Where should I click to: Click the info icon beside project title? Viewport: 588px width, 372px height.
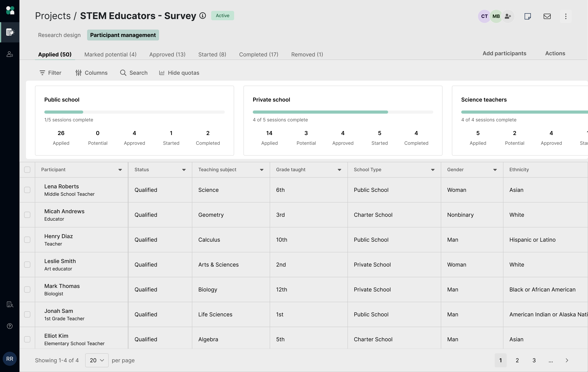coord(202,16)
